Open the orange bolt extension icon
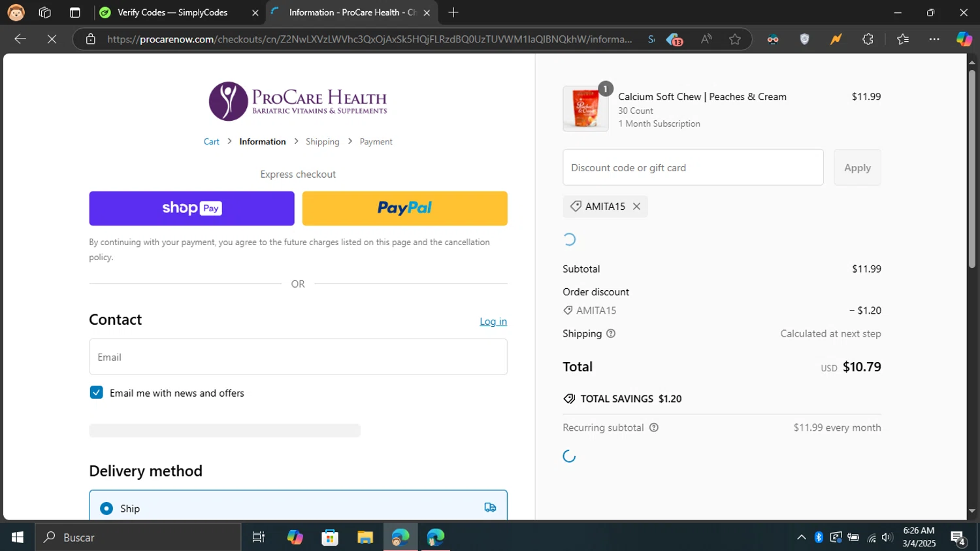The width and height of the screenshot is (980, 551). click(836, 39)
